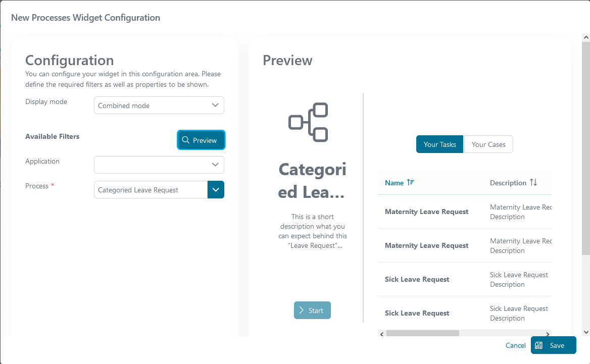Select the first Maternity Leave Request row
The width and height of the screenshot is (590, 364).
coord(465,212)
